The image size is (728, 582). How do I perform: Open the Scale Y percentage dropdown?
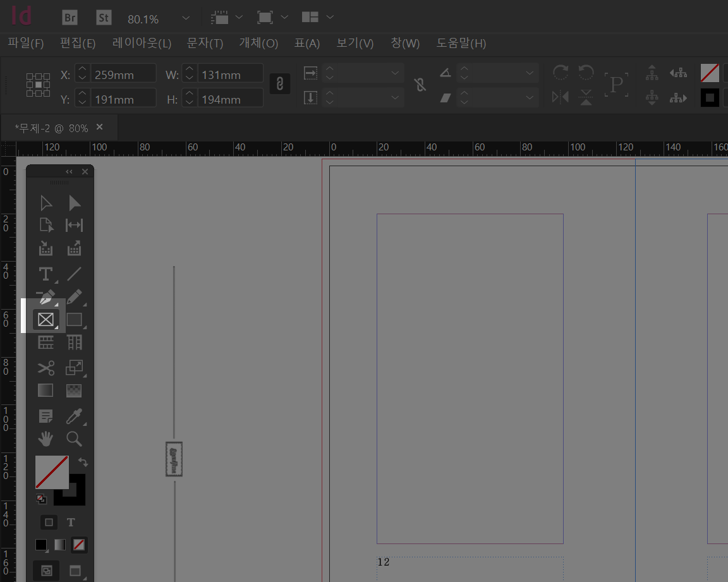394,97
